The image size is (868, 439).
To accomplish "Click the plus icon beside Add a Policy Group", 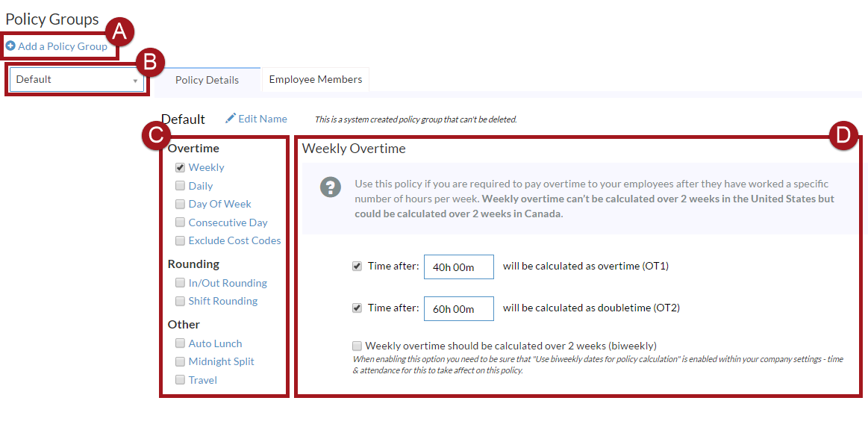I will pos(10,46).
